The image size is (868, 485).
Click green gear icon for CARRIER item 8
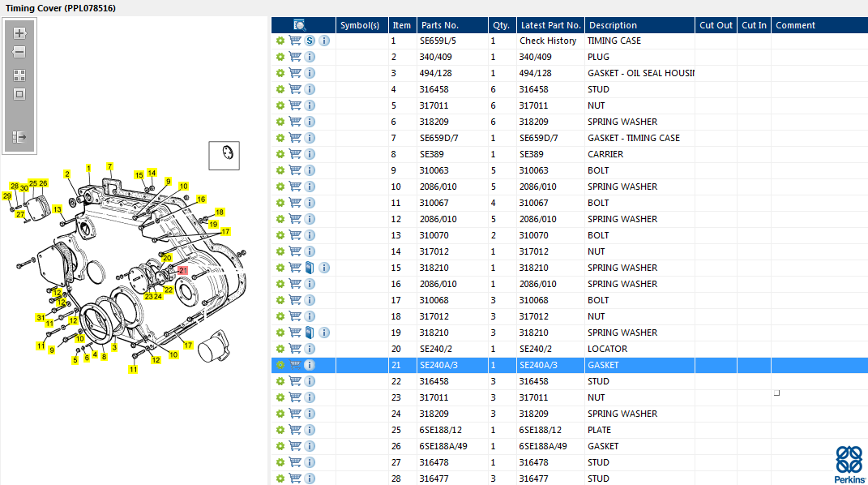(280, 154)
